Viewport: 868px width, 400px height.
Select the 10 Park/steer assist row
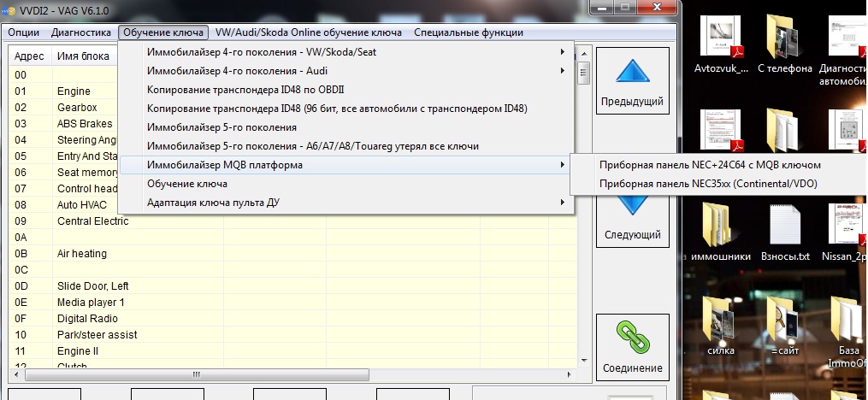(292, 335)
